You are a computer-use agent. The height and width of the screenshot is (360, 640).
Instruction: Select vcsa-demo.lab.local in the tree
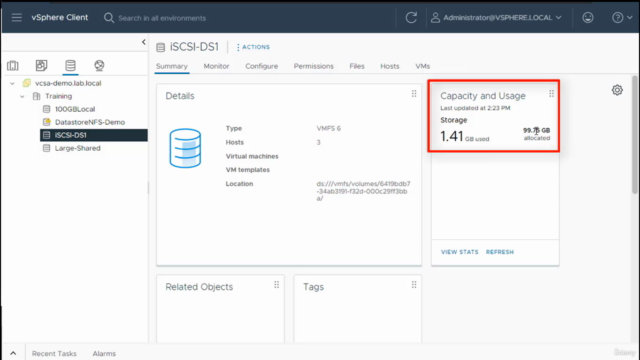[68, 83]
